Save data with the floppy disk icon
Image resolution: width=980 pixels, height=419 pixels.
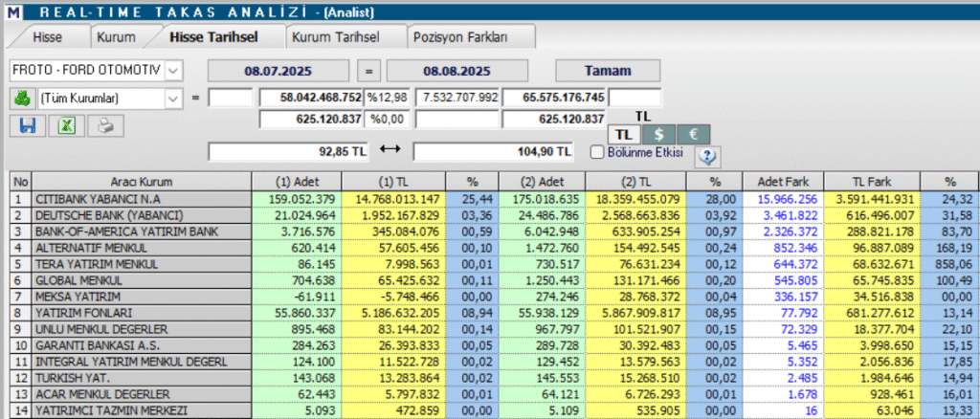tap(28, 126)
